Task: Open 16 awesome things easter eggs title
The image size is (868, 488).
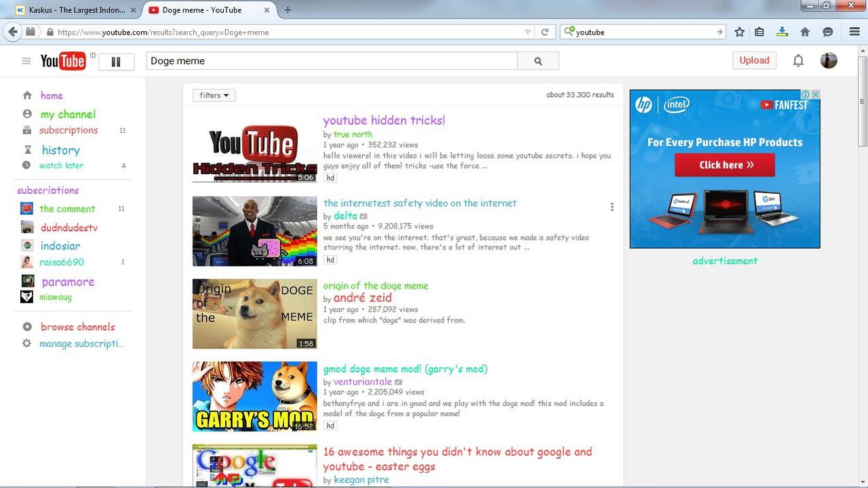Action: click(x=458, y=459)
